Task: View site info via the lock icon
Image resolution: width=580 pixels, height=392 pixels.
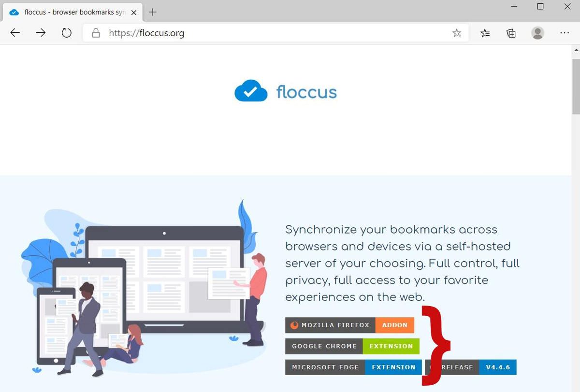Action: coord(96,33)
